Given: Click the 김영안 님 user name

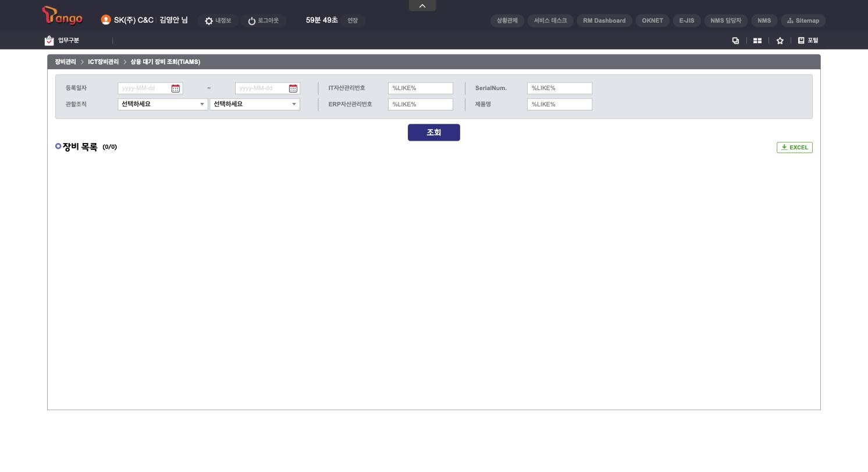Looking at the screenshot, I should tap(173, 20).
